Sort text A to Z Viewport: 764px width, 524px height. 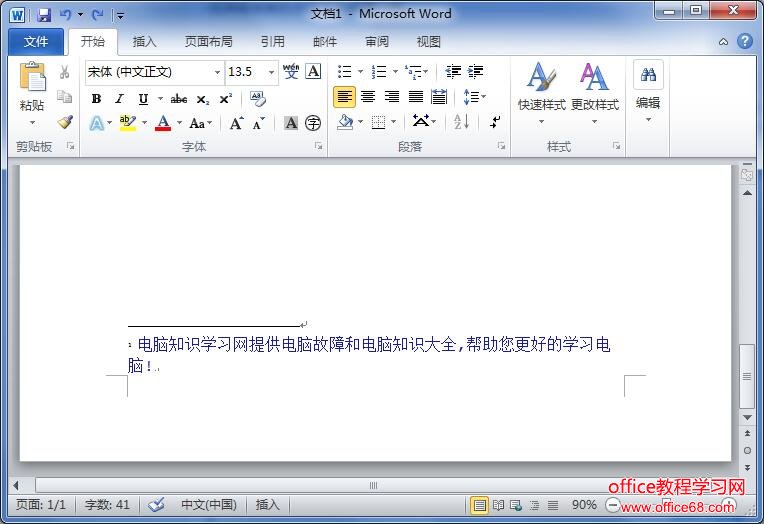click(x=461, y=122)
